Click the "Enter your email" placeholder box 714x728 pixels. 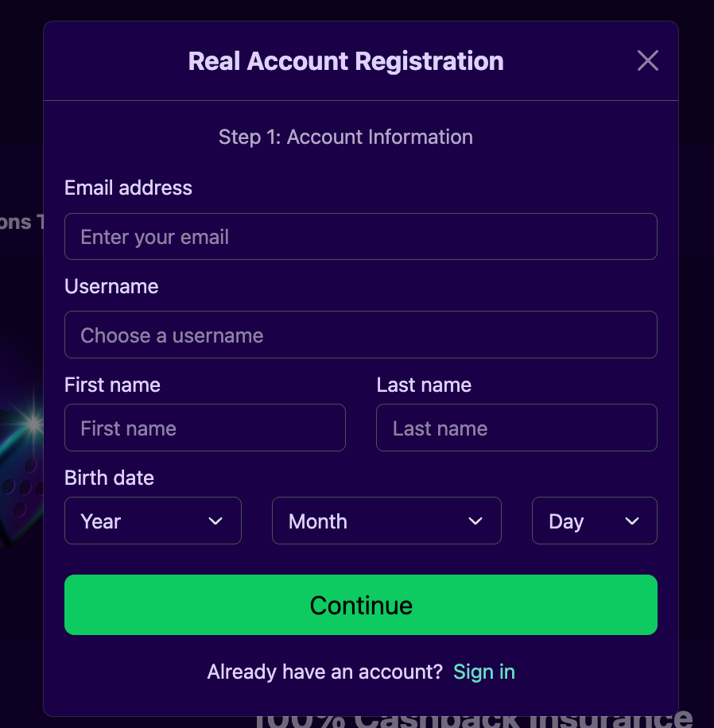(x=360, y=236)
